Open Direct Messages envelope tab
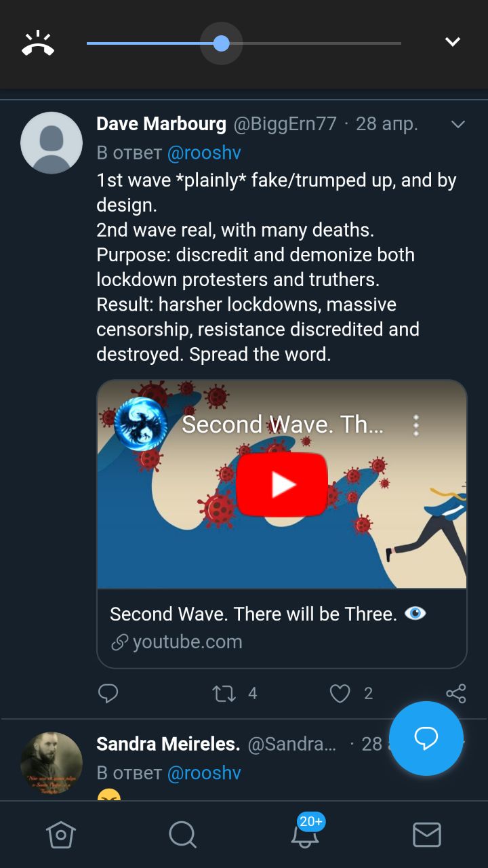This screenshot has width=488, height=868. click(427, 835)
